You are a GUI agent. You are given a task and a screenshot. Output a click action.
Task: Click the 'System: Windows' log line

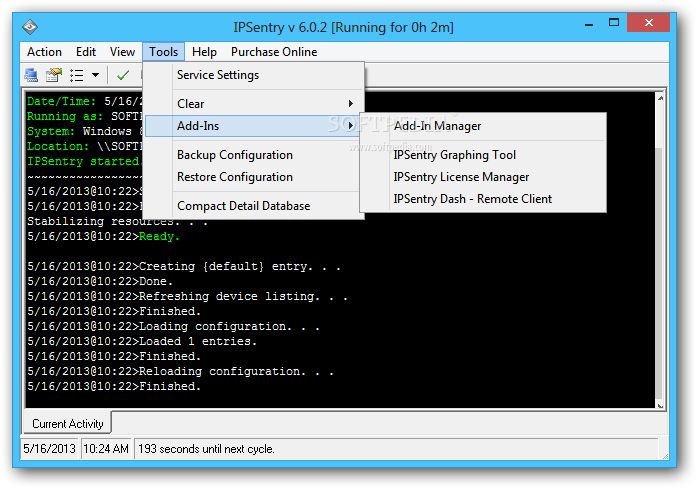[x=84, y=132]
